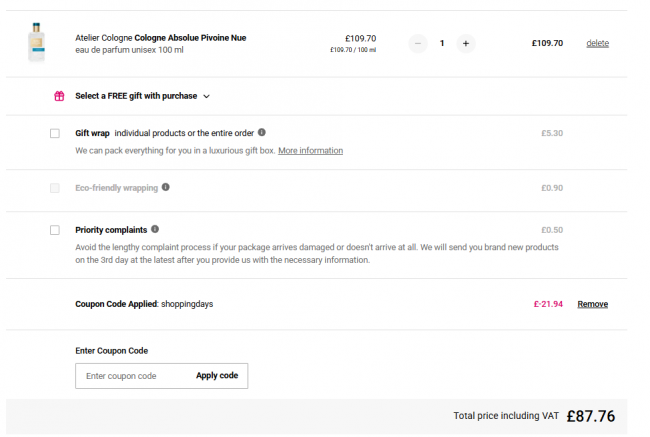
Task: Expand Select a FREE gift with purchase
Action: click(136, 96)
